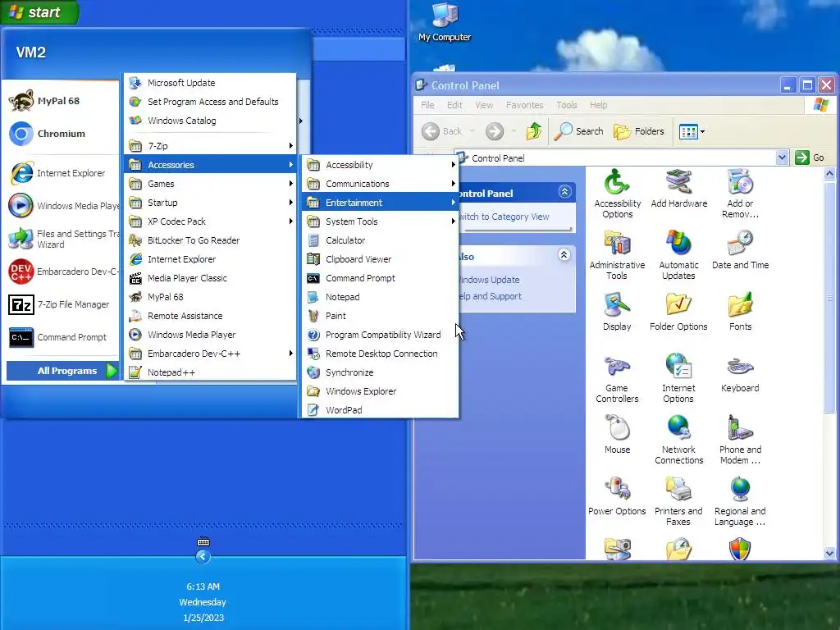Expand the Games programs folder
840x630 pixels.
click(x=210, y=184)
